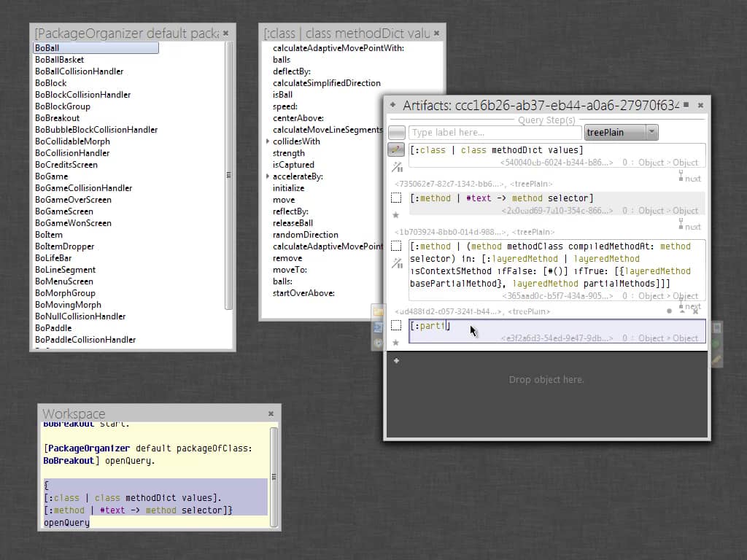Click the arrow button of treePlain combo box
Screen dimensions: 747x560
point(651,132)
